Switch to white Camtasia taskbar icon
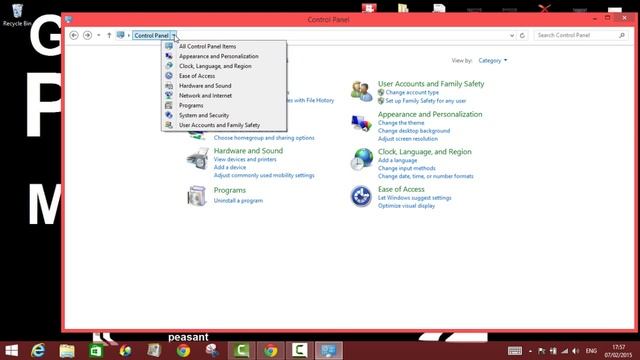640x360 pixels. (300, 351)
